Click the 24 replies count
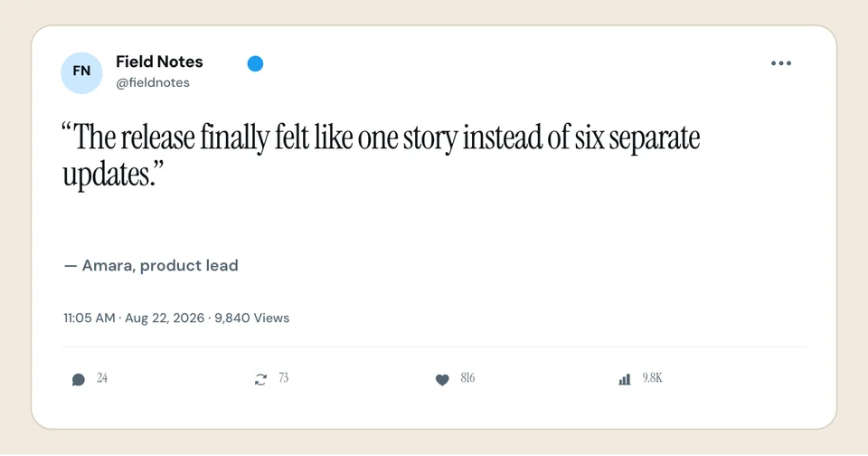This screenshot has height=456, width=868. click(x=102, y=378)
